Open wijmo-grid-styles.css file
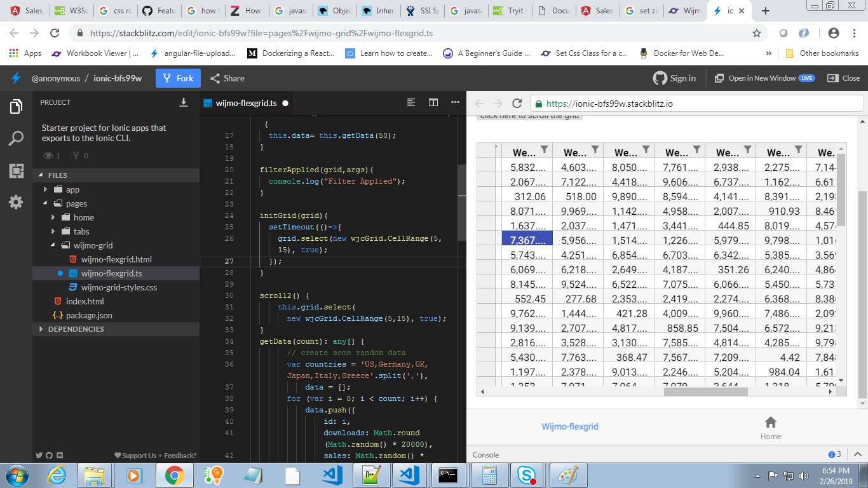 pyautogui.click(x=119, y=287)
